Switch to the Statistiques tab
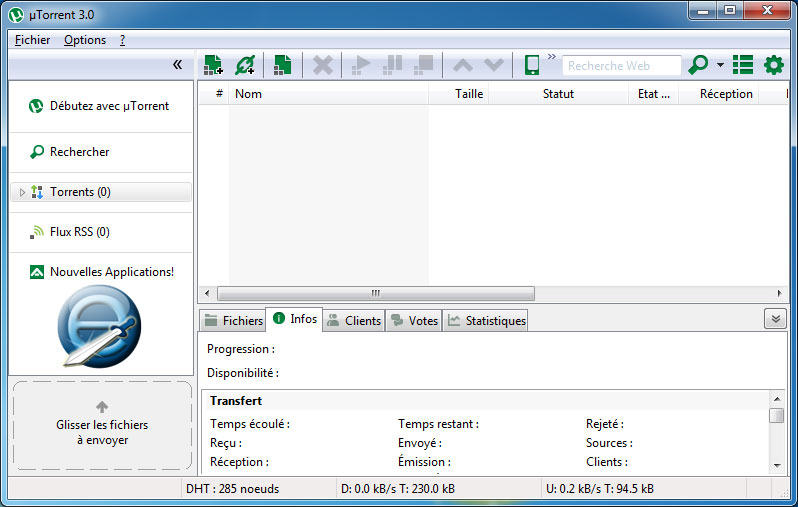Screen dimensions: 798x507 pyautogui.click(x=486, y=321)
